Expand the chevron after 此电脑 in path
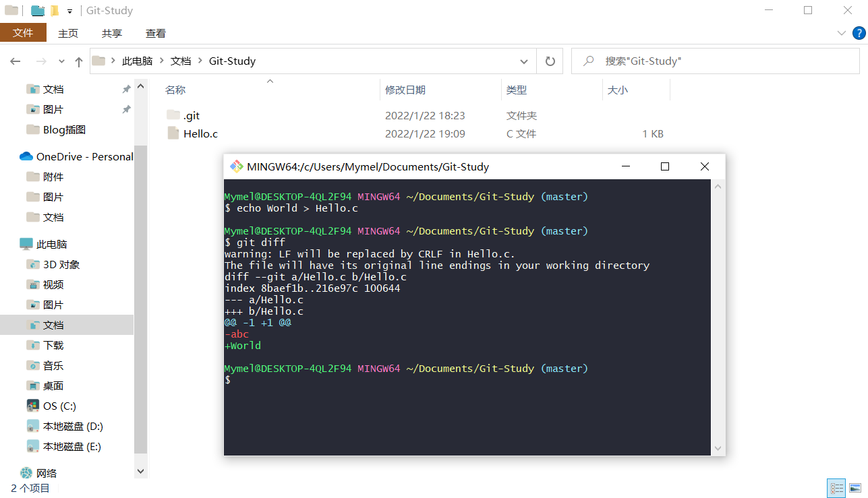 [x=162, y=61]
